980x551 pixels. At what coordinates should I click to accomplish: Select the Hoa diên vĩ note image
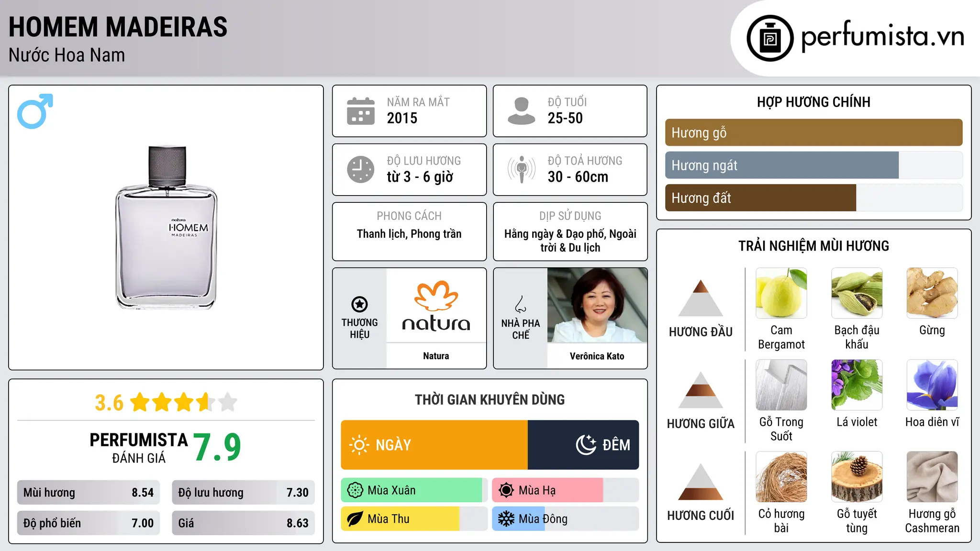point(932,385)
